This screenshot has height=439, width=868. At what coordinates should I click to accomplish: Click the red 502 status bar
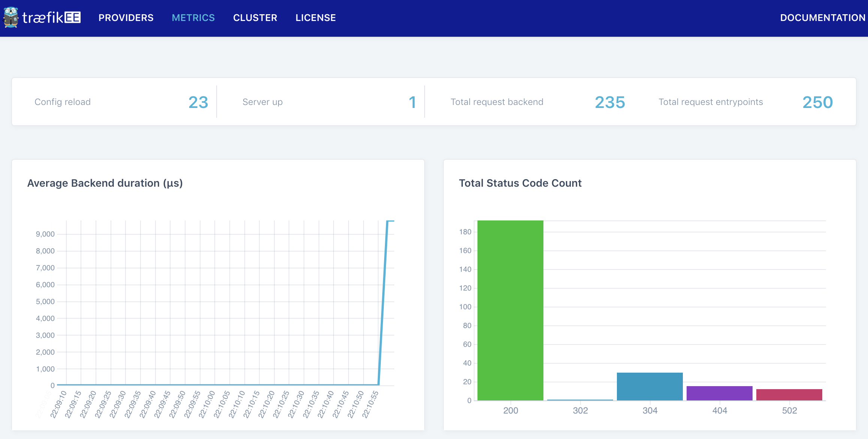[x=789, y=395]
